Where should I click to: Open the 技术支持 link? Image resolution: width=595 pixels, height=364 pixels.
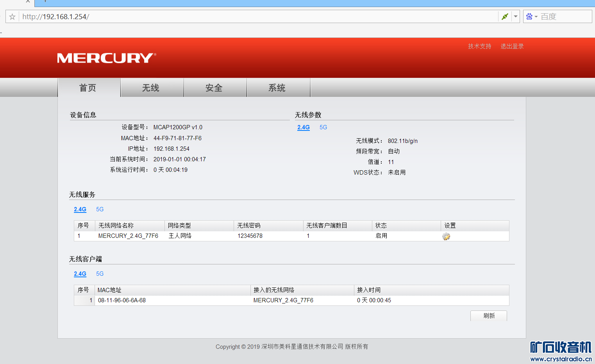click(x=480, y=46)
